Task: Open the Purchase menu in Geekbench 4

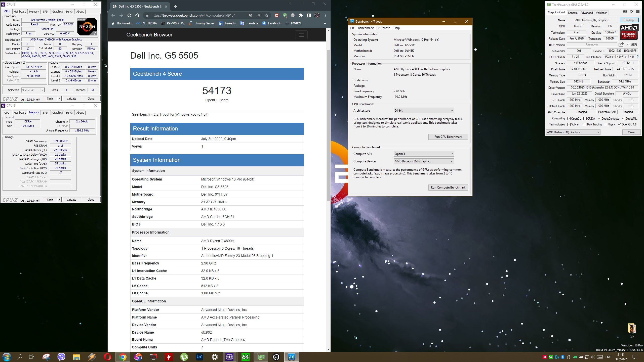Action: (384, 28)
